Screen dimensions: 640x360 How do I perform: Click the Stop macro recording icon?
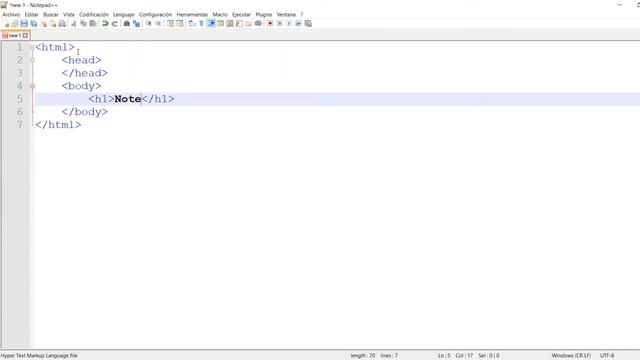(280, 24)
